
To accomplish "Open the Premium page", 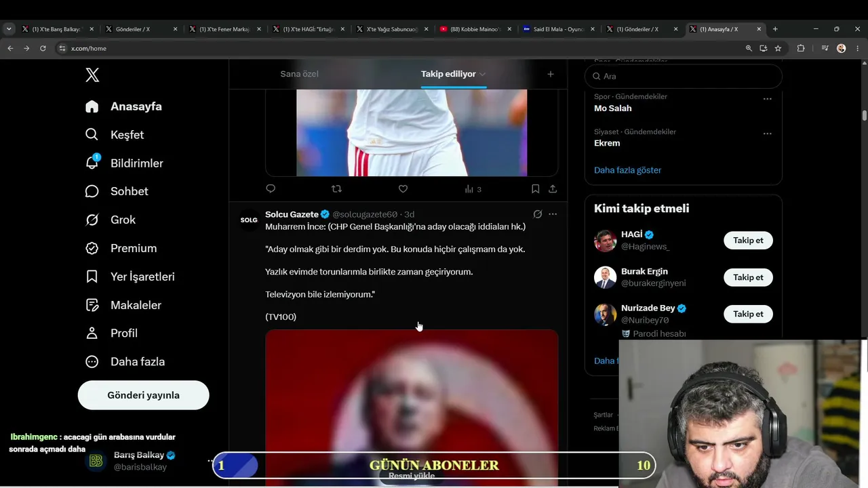I will pos(121,248).
